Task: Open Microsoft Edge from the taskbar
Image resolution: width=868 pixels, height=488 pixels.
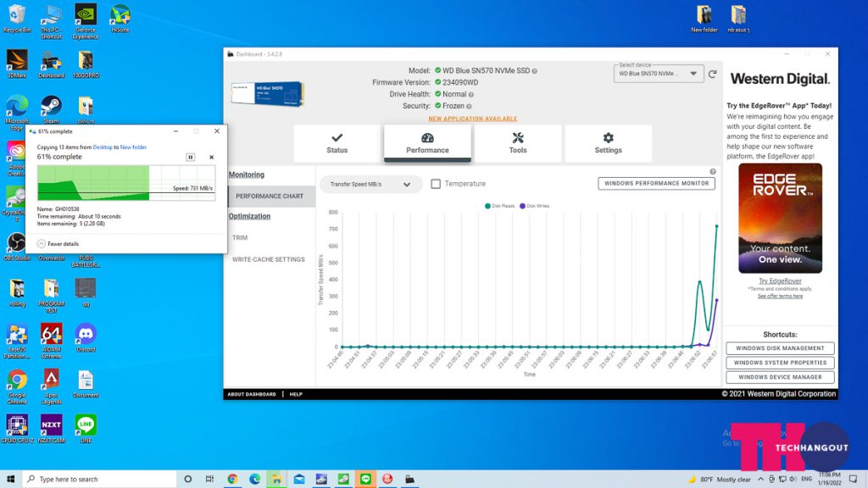Action: pyautogui.click(x=254, y=480)
